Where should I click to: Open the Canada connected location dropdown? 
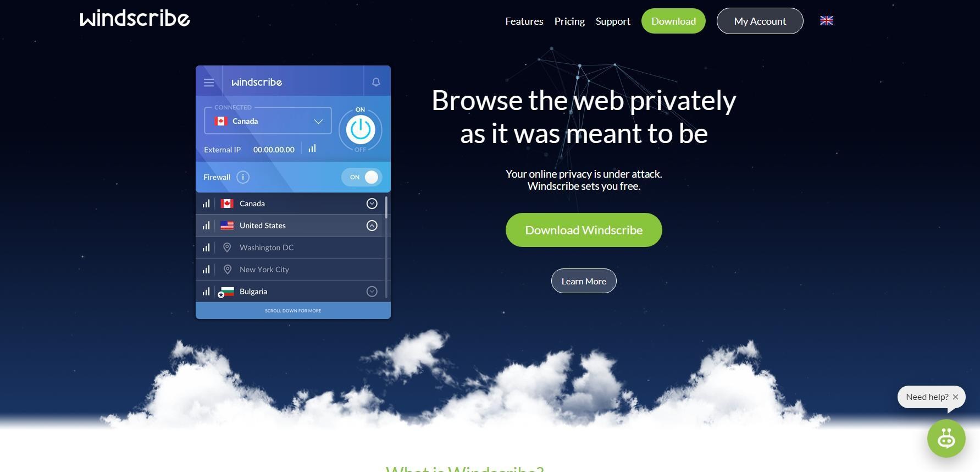[x=268, y=121]
